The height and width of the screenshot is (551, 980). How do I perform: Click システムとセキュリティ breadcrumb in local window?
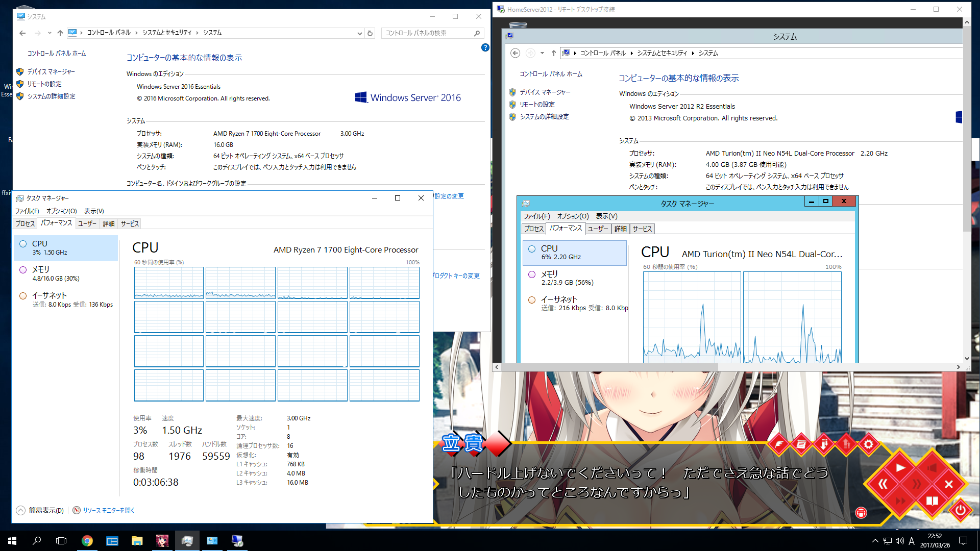167,33
